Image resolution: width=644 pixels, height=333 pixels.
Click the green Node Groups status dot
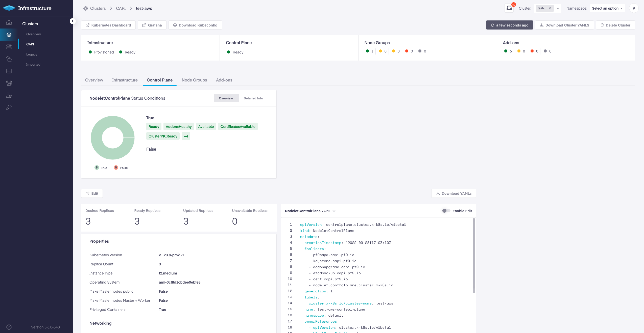pos(367,51)
